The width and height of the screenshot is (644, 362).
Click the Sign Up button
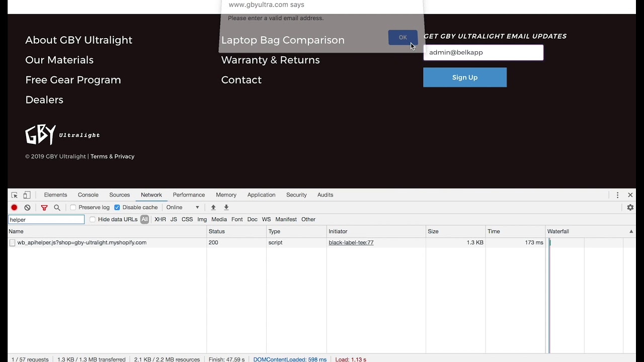[x=465, y=77]
